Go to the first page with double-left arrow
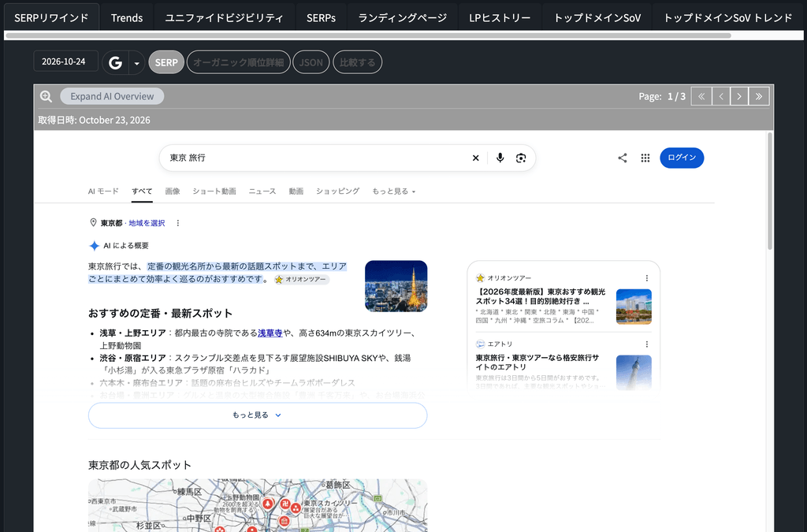This screenshot has height=532, width=807. pyautogui.click(x=701, y=96)
